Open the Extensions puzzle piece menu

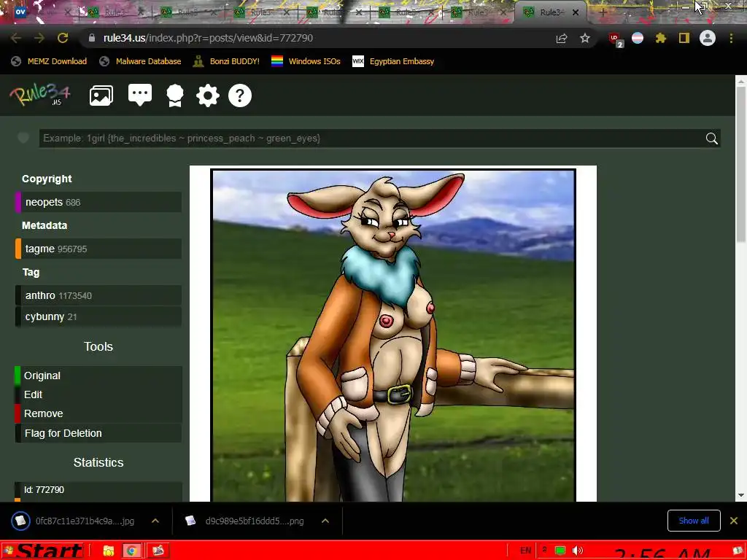(x=660, y=38)
